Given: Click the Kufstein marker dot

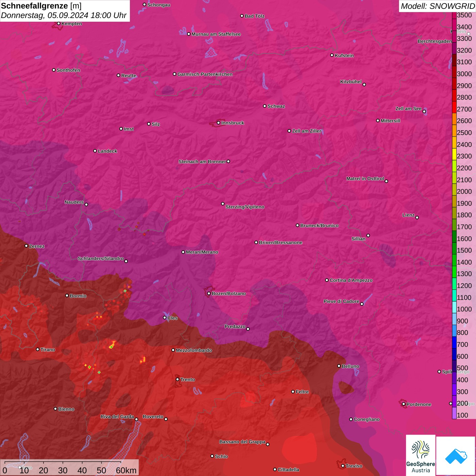Looking at the screenshot, I should [x=332, y=55].
